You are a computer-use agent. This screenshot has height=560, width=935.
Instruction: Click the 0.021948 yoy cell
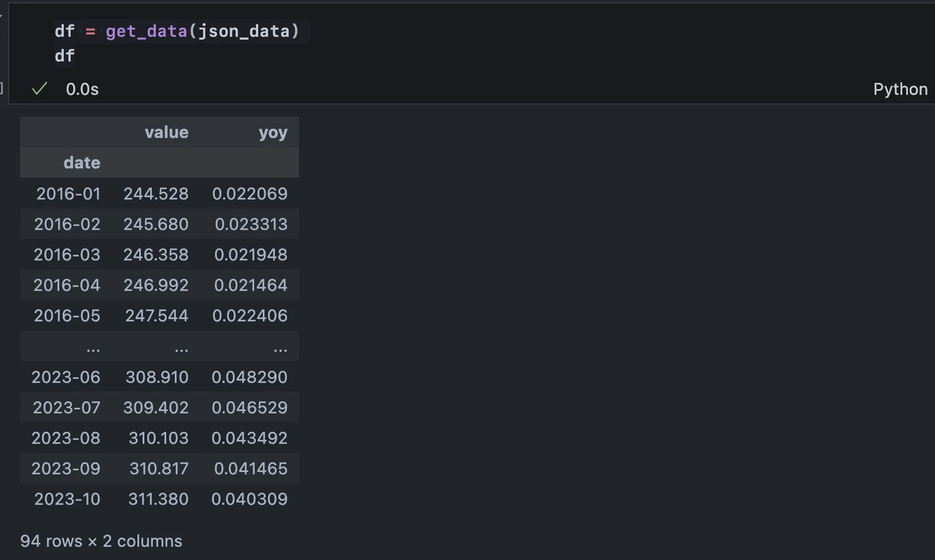tap(250, 255)
